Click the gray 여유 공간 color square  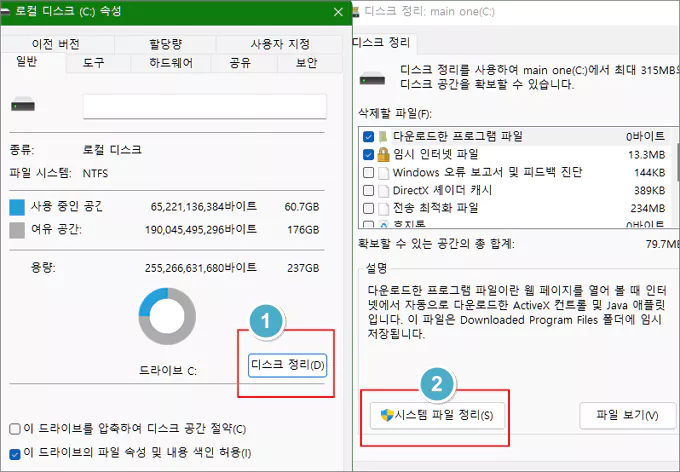17,230
